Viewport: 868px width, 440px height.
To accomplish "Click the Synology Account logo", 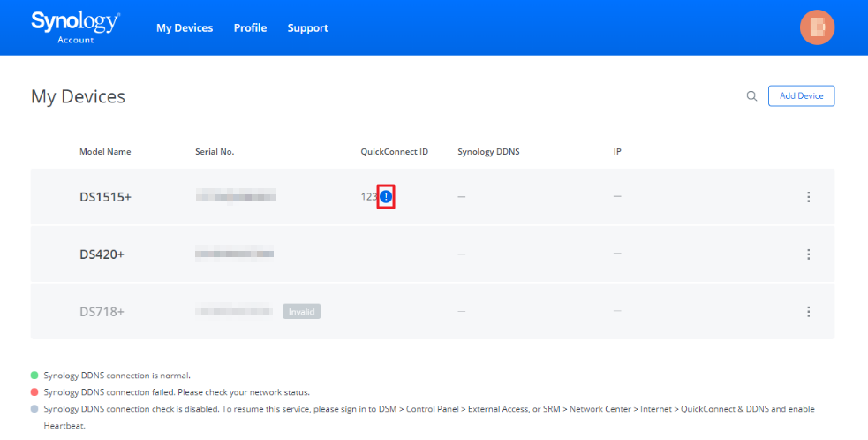I will tap(75, 27).
